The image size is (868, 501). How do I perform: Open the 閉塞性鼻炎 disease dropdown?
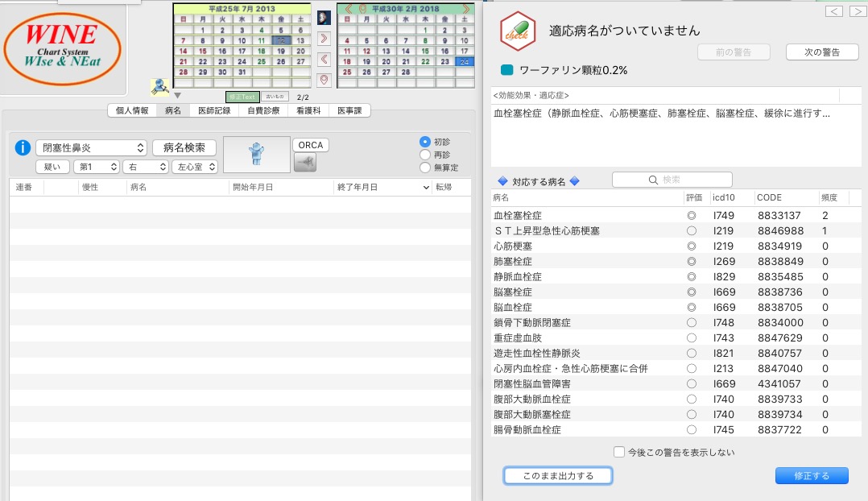pyautogui.click(x=90, y=148)
